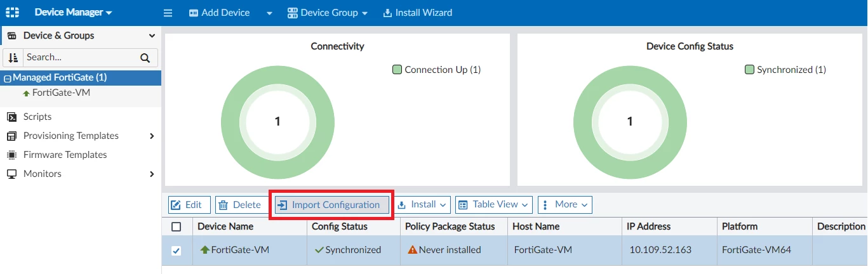Focus the device Search field

[81, 57]
